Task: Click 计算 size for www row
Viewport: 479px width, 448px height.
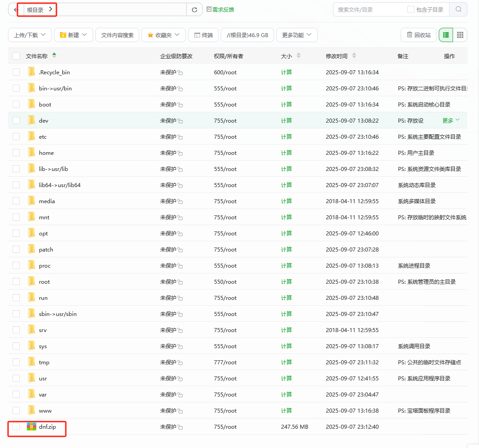Action: tap(286, 410)
